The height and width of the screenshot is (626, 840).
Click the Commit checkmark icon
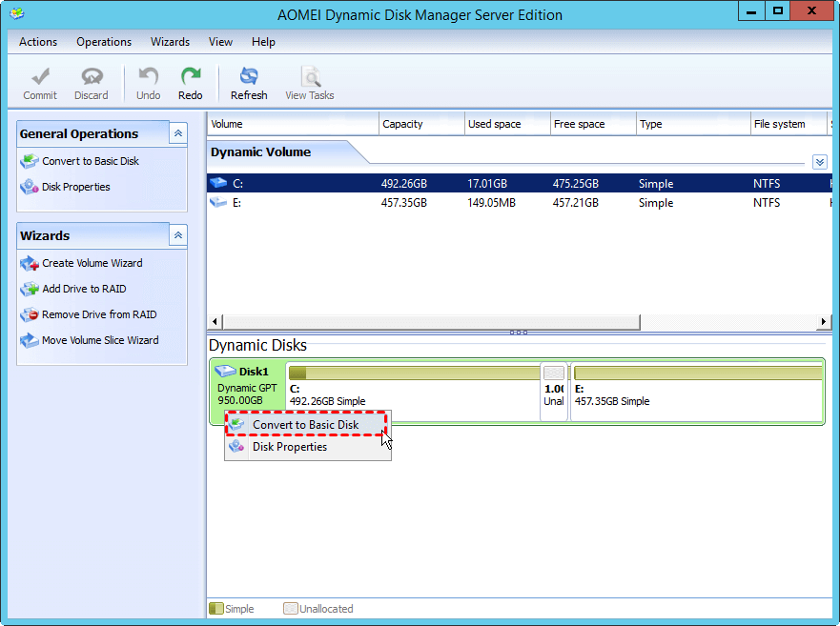(x=40, y=76)
